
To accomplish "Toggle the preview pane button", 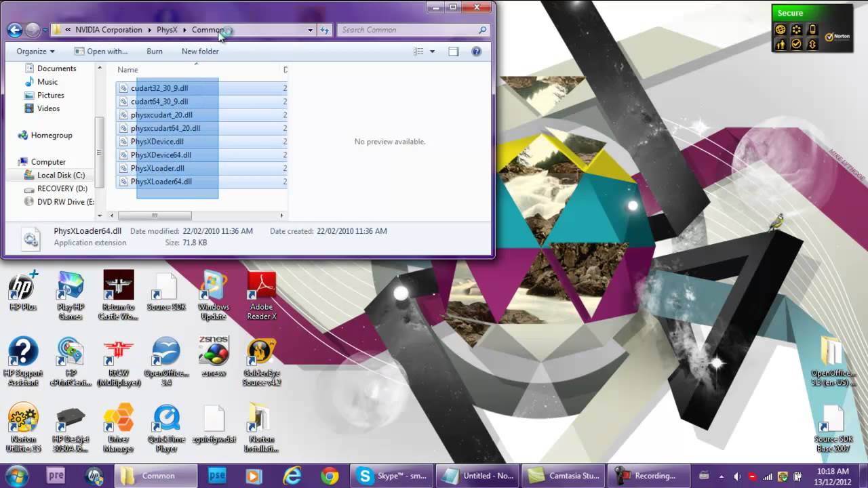I will pyautogui.click(x=454, y=52).
